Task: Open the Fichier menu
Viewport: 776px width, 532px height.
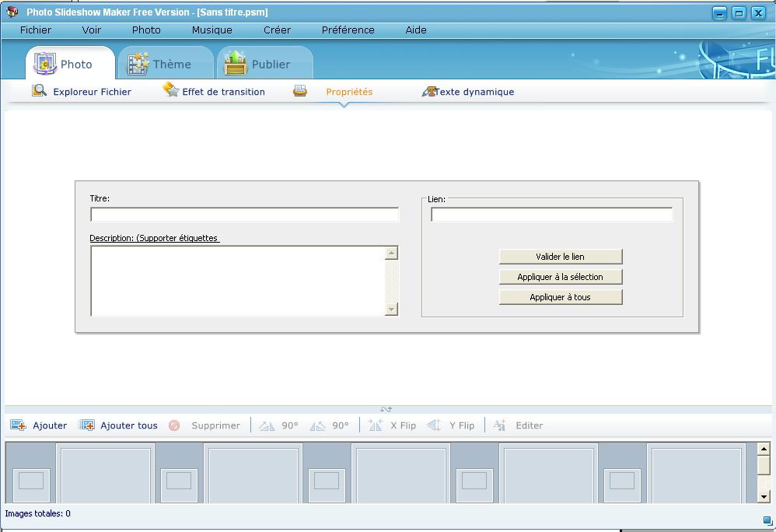Action: point(36,30)
